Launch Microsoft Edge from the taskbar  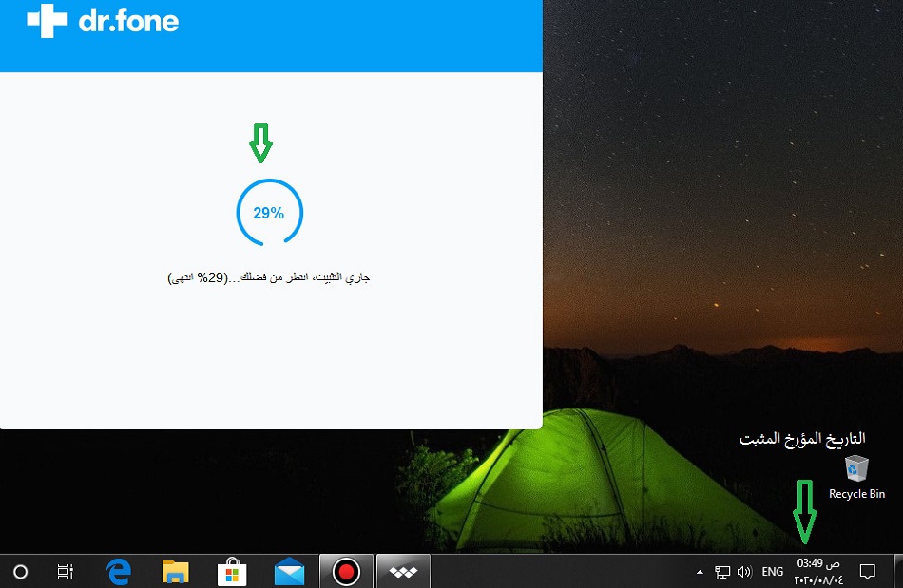pos(119,572)
